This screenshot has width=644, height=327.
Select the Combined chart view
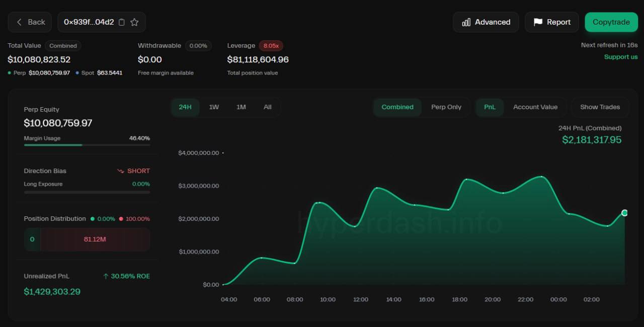[397, 107]
